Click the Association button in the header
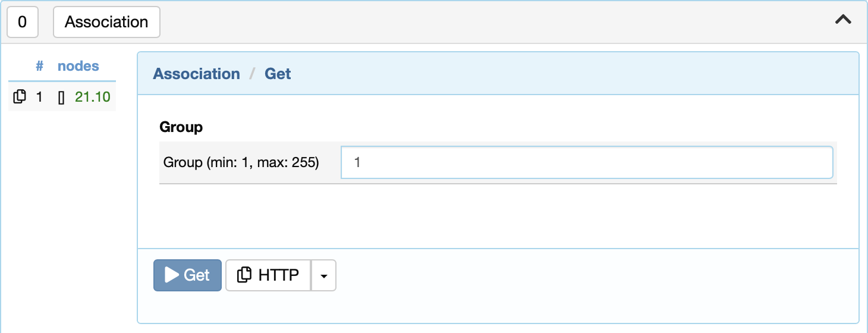 tap(106, 22)
